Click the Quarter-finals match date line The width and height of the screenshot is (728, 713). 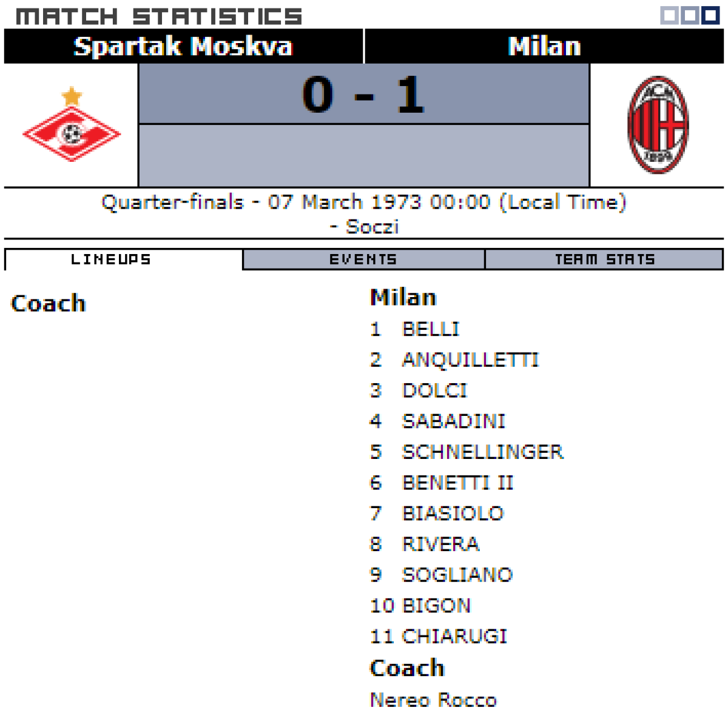coord(363,203)
